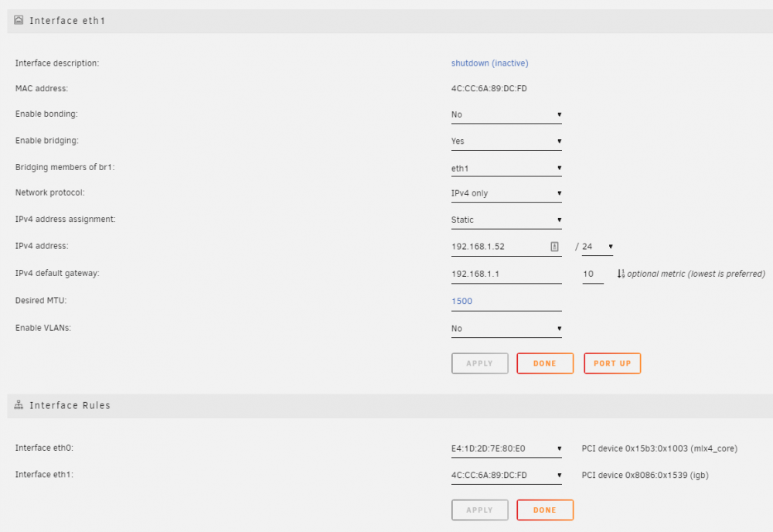773x532 pixels.
Task: Click the MAC address label
Action: (x=42, y=89)
